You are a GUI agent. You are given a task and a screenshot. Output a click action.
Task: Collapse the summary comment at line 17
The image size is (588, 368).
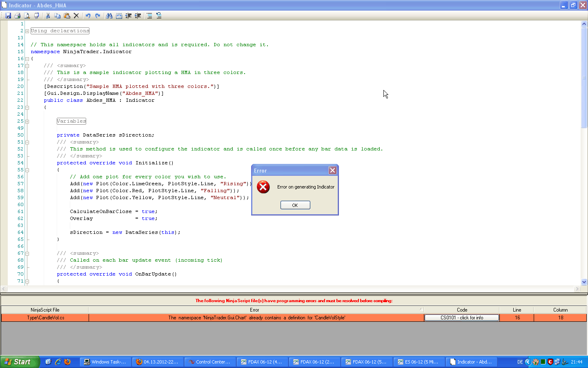pyautogui.click(x=27, y=66)
